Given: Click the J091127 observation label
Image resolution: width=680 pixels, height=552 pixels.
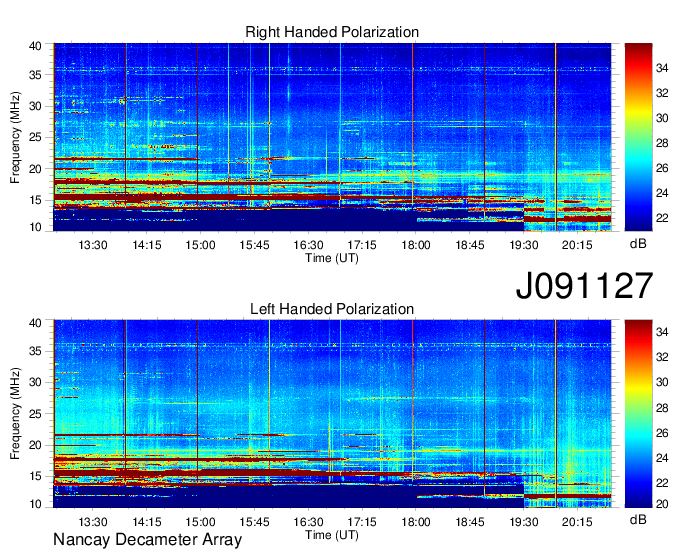Looking at the screenshot, I should pyautogui.click(x=584, y=286).
